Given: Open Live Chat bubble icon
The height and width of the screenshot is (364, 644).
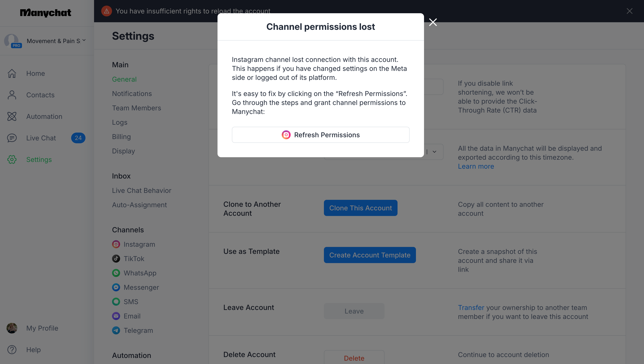Looking at the screenshot, I should click(x=12, y=138).
